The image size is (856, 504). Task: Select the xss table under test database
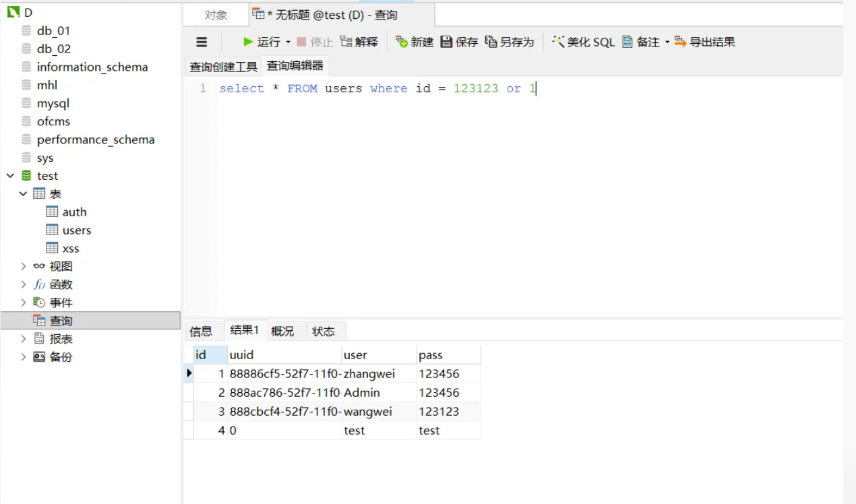(x=70, y=248)
